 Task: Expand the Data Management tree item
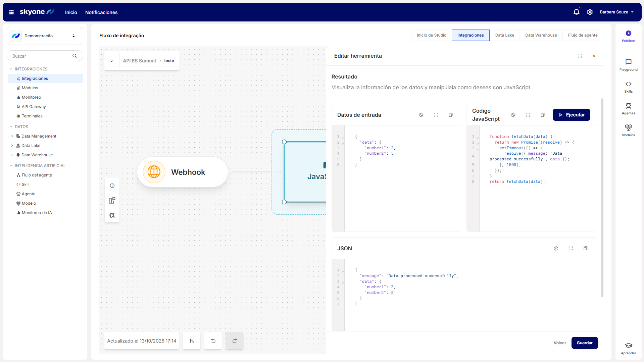click(x=12, y=136)
